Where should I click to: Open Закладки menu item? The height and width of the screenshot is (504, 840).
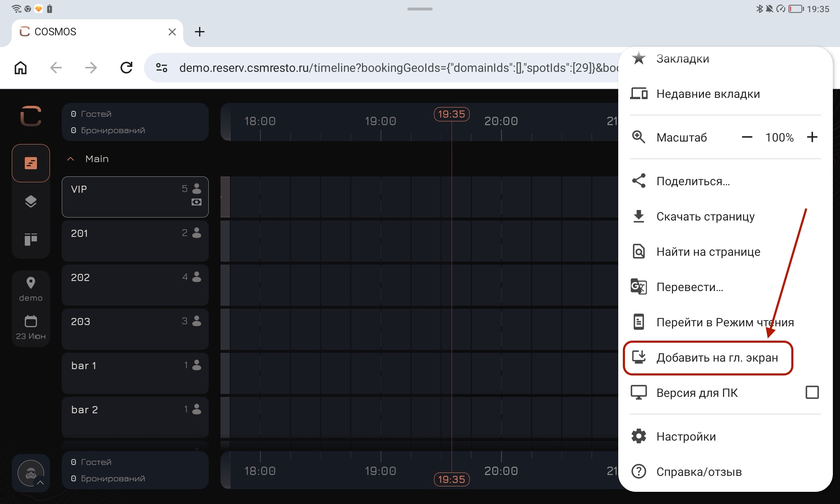point(725,59)
